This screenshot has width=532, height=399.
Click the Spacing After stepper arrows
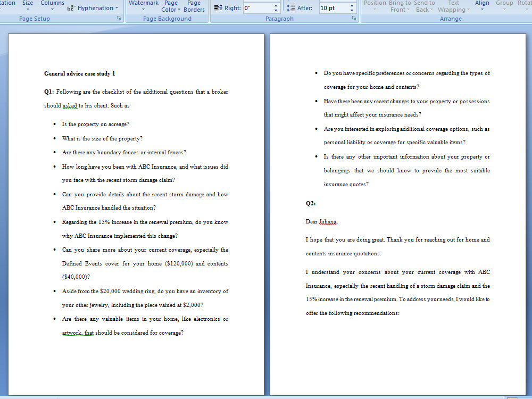tap(352, 8)
